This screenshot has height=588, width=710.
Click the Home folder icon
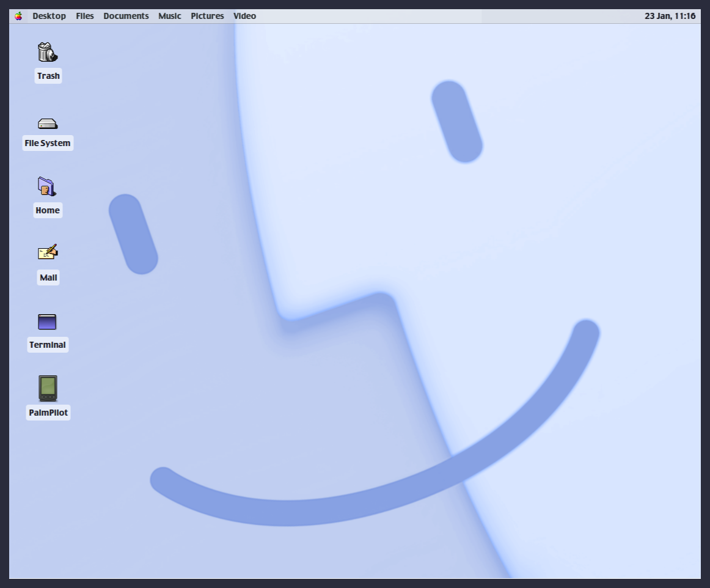pyautogui.click(x=47, y=186)
